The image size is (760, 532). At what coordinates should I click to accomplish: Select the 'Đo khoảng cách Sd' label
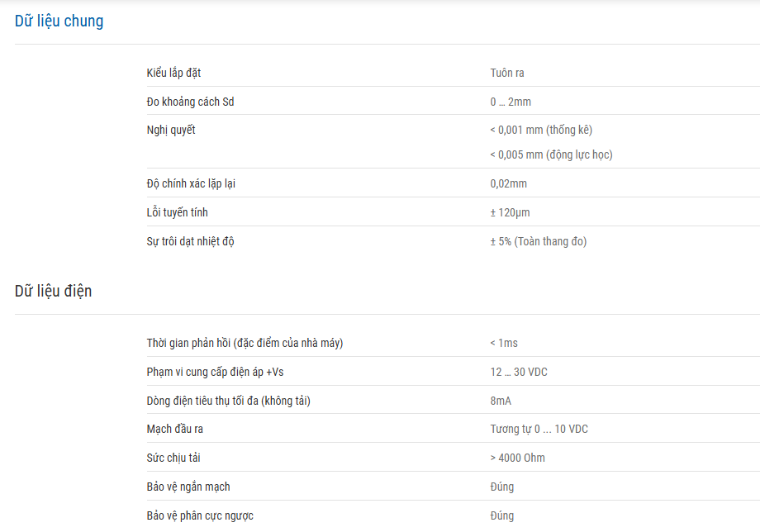tap(190, 102)
